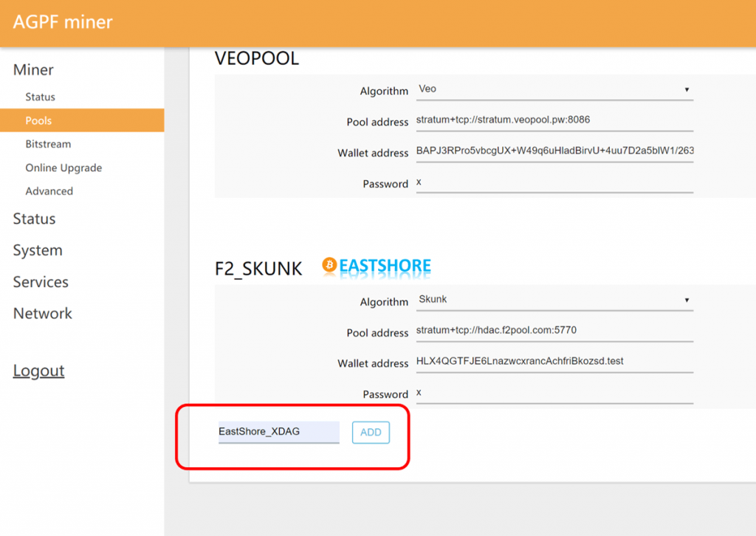Open the System section
Screen dimensions: 756x536
[38, 250]
